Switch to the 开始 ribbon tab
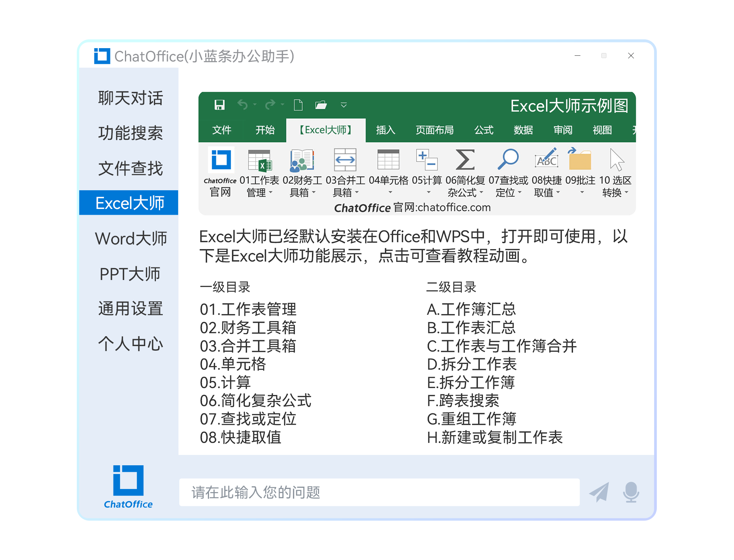 click(x=265, y=130)
